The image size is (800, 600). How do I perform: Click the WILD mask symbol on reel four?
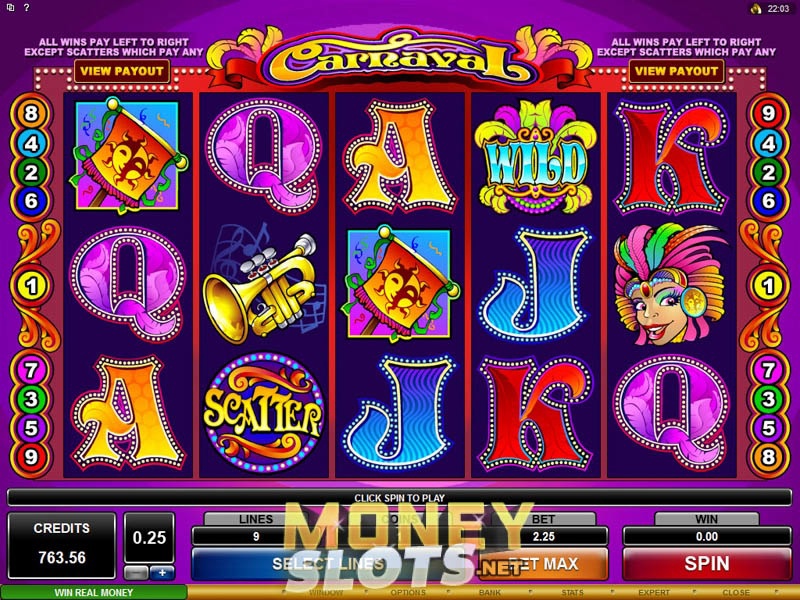(534, 157)
